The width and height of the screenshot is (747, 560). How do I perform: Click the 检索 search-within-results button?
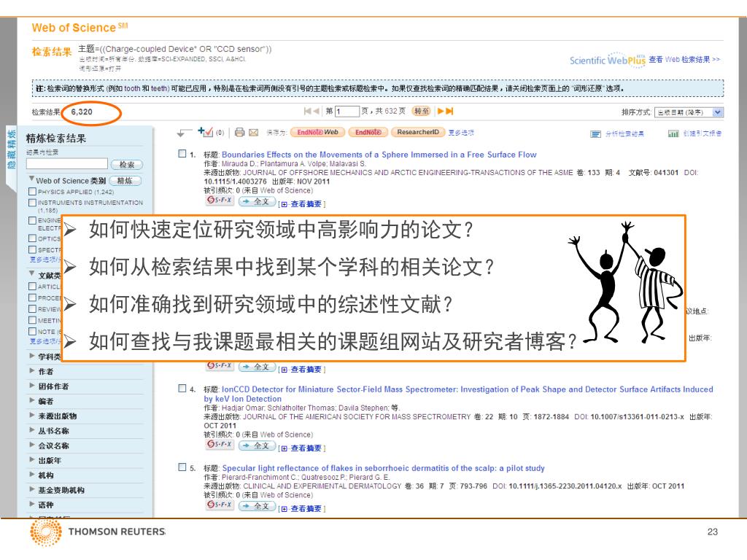pyautogui.click(x=127, y=165)
